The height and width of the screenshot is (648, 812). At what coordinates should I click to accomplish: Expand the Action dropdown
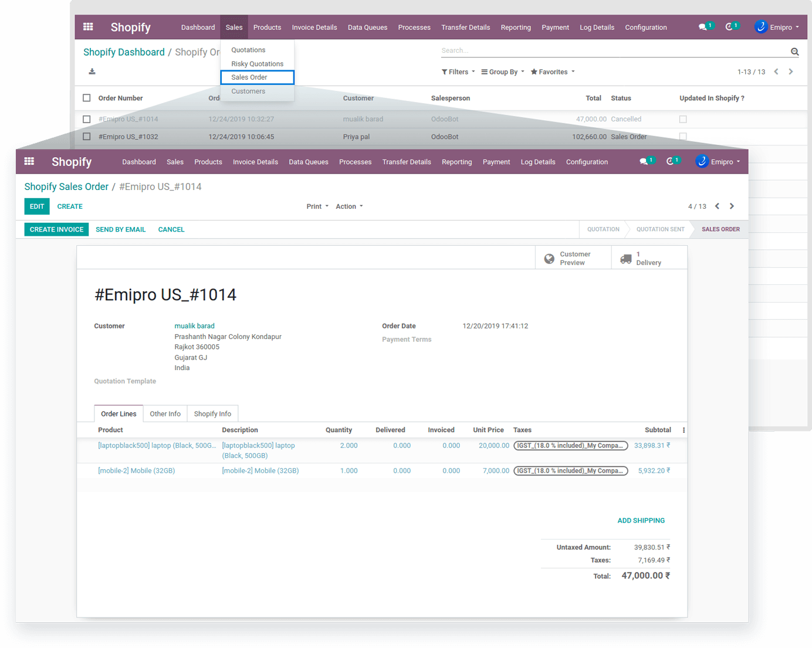tap(349, 206)
